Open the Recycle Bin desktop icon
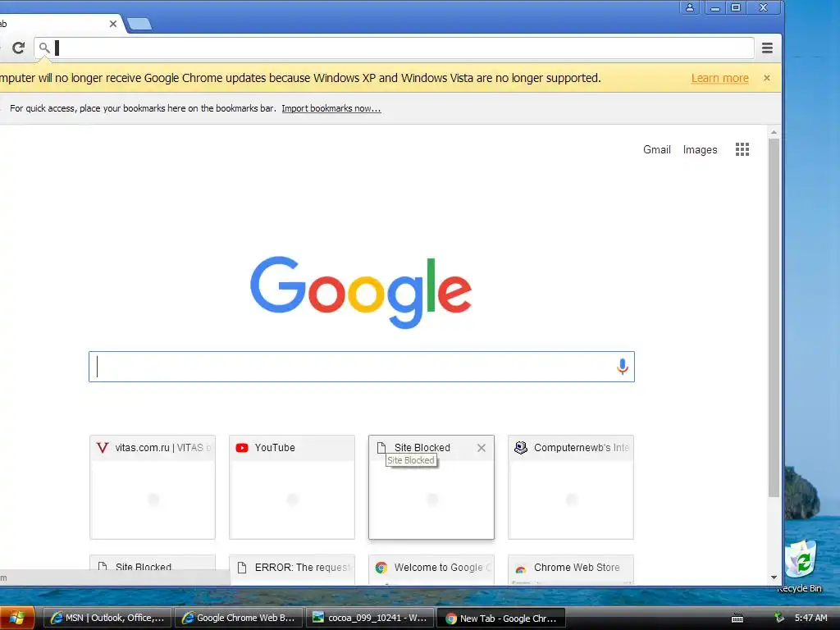This screenshot has height=630, width=840. pyautogui.click(x=801, y=567)
